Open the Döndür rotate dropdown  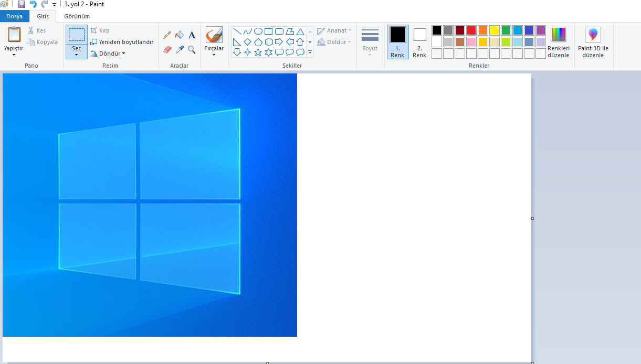tap(108, 53)
